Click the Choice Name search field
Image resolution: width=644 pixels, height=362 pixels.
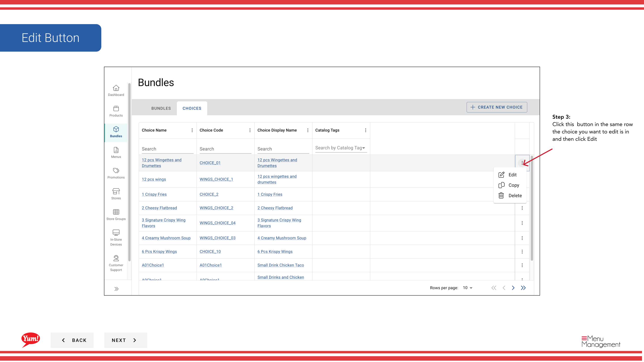167,149
